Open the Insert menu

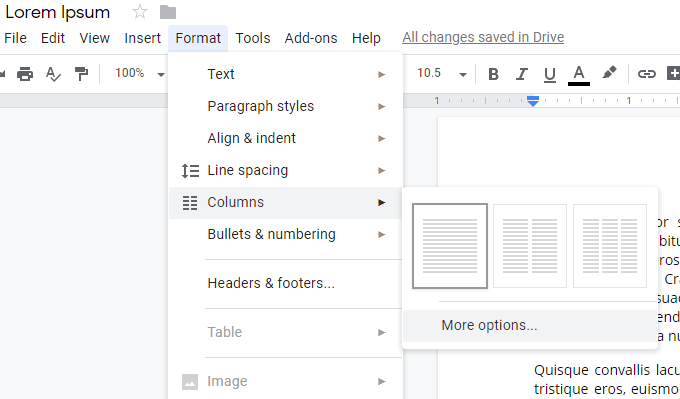coord(143,38)
